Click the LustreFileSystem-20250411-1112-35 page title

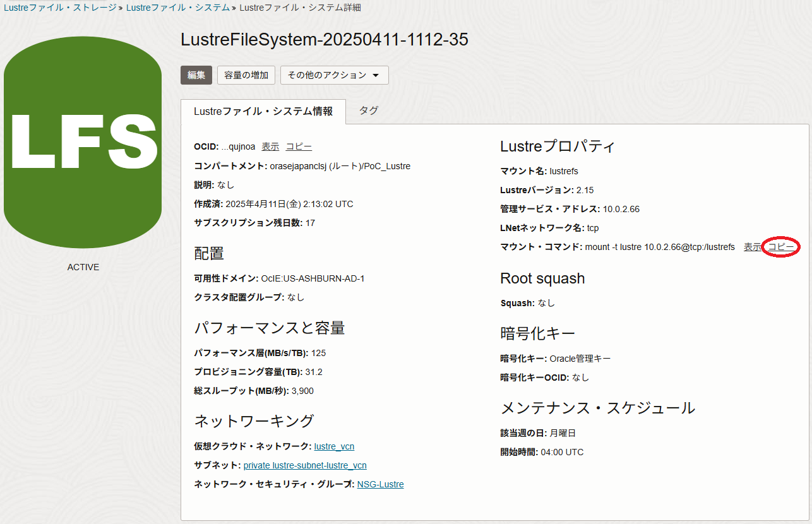(x=325, y=40)
